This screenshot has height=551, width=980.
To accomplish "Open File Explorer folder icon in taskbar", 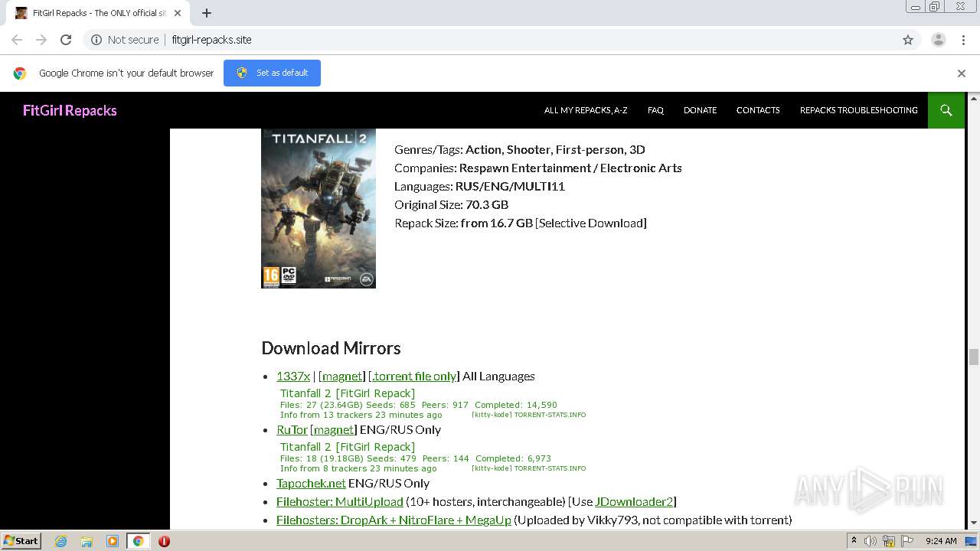I will [87, 541].
